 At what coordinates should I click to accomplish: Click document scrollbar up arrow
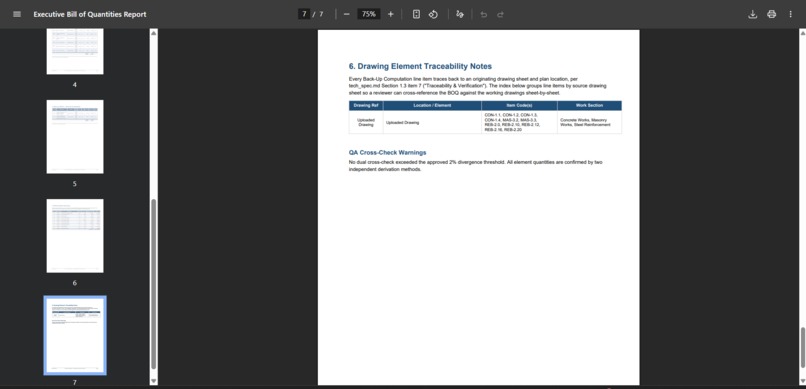802,33
